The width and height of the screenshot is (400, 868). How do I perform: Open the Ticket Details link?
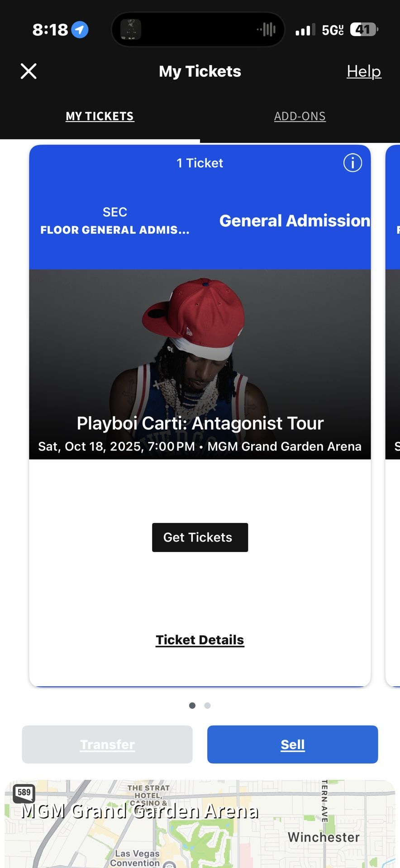200,640
